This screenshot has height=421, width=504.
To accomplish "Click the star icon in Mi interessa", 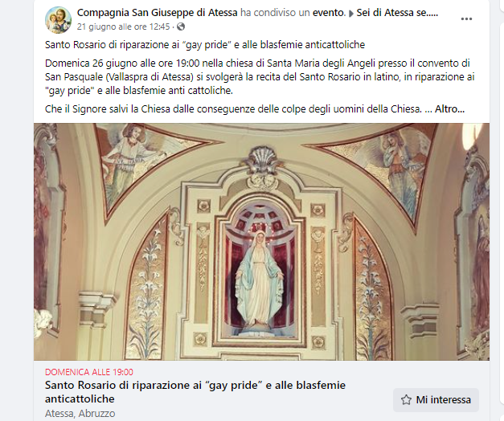I will pos(406,400).
